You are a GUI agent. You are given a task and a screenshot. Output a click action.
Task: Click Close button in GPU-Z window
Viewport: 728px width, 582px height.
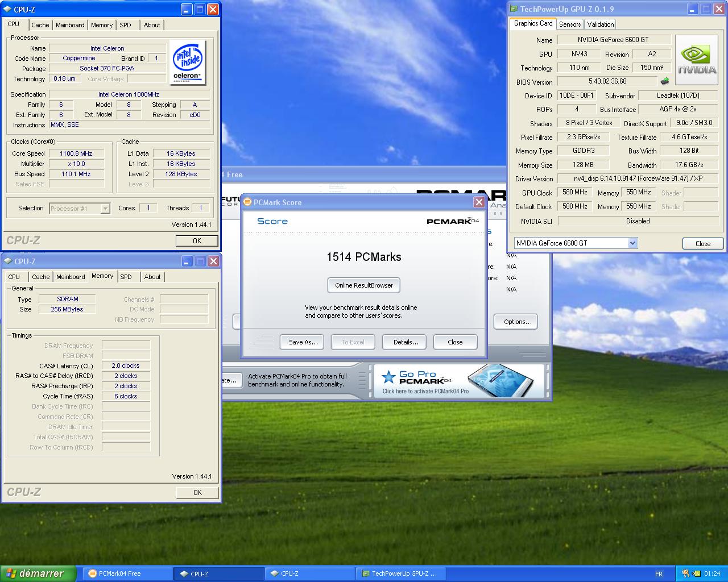pos(703,243)
